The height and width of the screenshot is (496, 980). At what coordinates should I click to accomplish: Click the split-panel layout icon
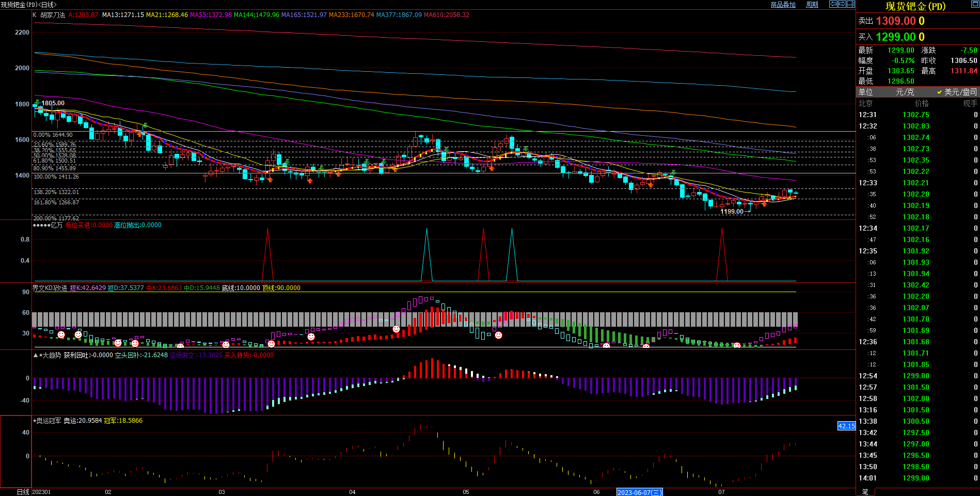[x=850, y=4]
